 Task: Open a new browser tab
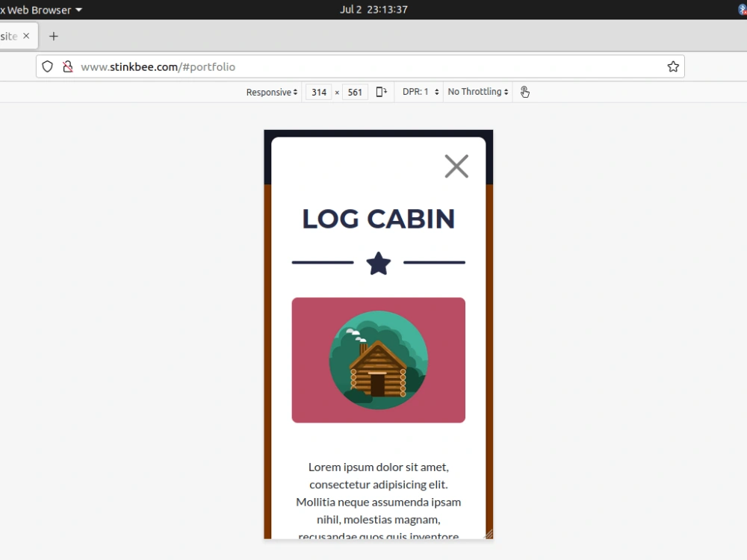[x=53, y=36]
